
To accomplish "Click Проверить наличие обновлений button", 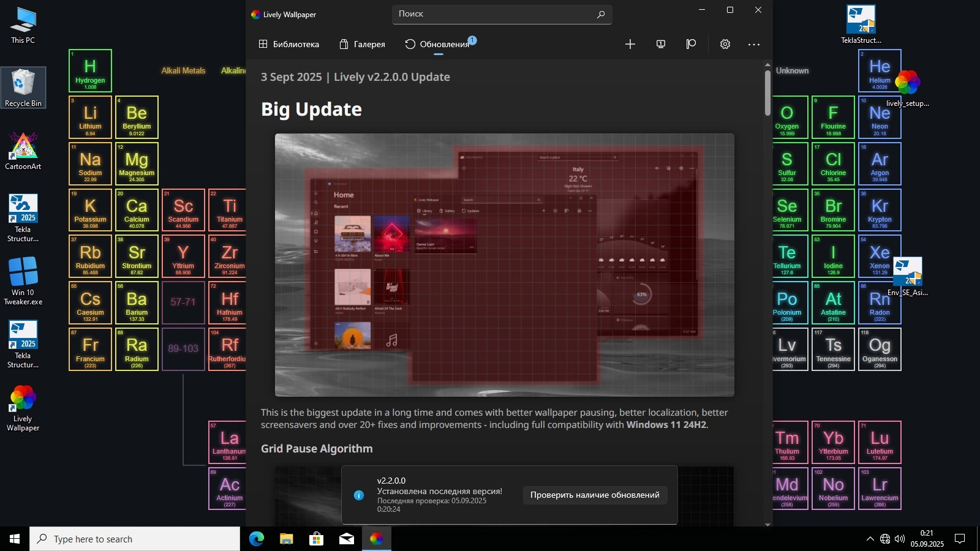I will click(x=595, y=495).
